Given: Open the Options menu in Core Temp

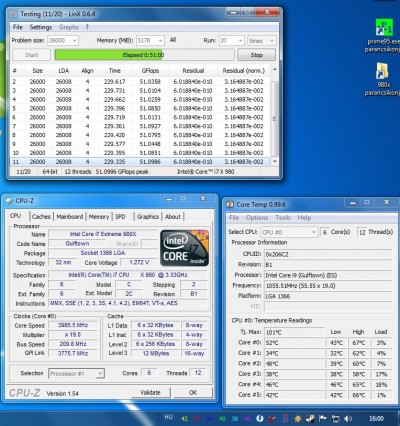Looking at the screenshot, I should (257, 218).
